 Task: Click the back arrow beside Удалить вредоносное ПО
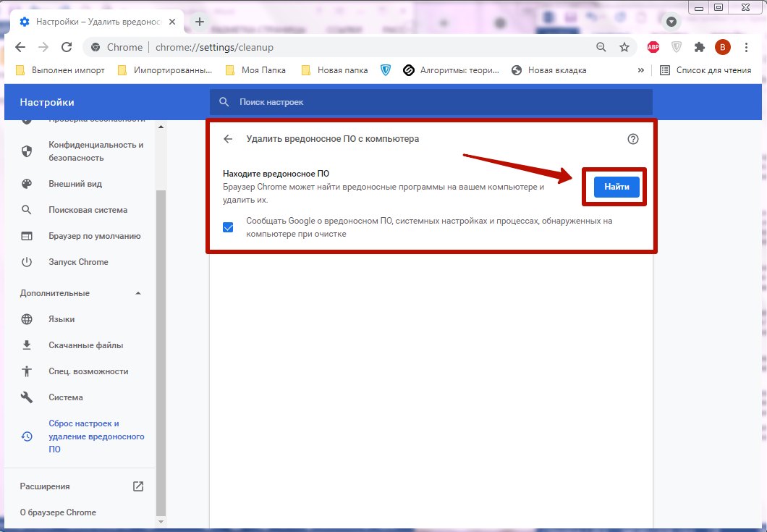tap(229, 139)
